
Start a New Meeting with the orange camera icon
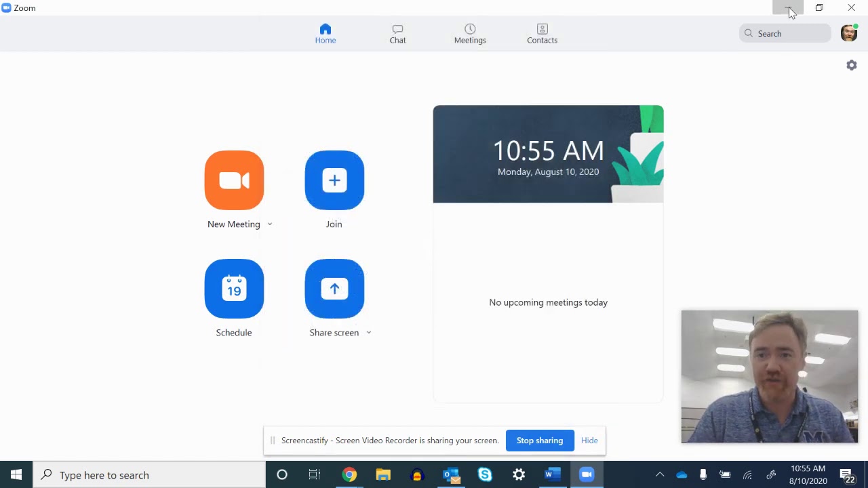coord(234,180)
